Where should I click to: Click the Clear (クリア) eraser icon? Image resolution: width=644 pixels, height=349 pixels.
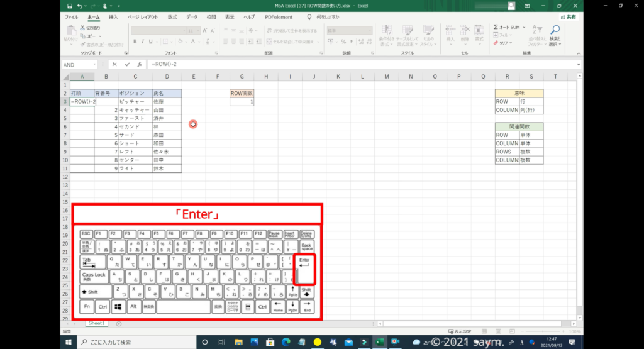[496, 43]
